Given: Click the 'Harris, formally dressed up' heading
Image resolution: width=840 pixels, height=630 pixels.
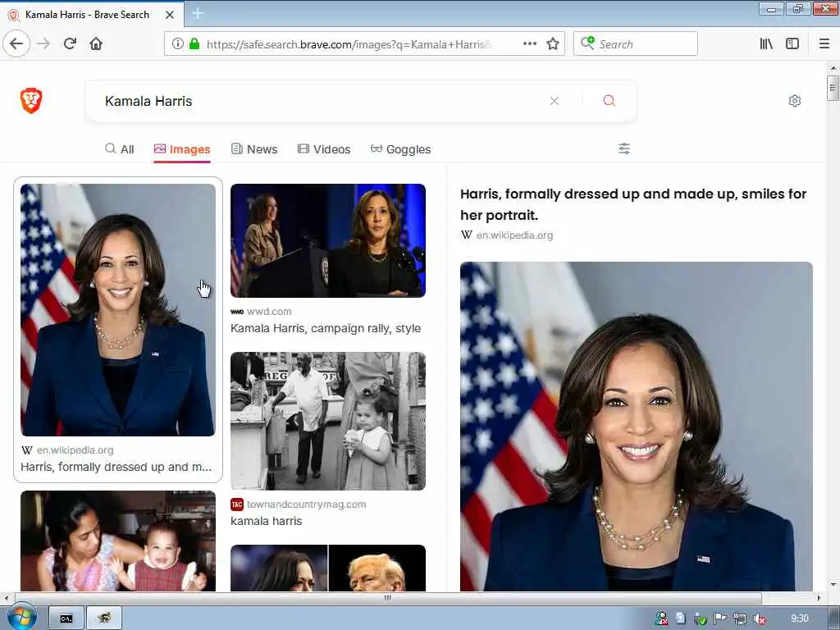Looking at the screenshot, I should click(x=633, y=204).
